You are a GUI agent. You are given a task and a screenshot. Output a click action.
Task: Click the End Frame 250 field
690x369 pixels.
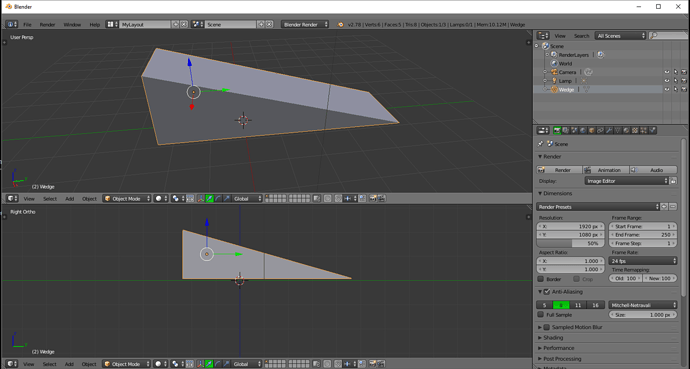643,235
